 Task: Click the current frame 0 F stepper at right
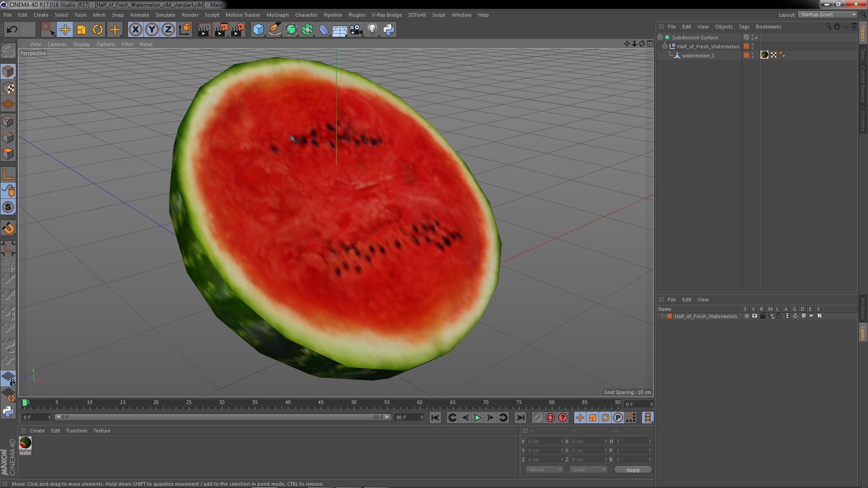point(651,404)
